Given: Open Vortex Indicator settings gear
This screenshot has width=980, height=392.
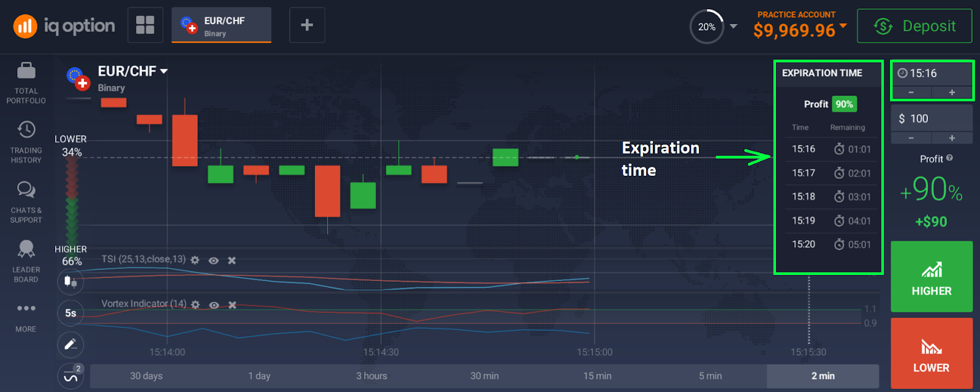Looking at the screenshot, I should pyautogui.click(x=195, y=305).
